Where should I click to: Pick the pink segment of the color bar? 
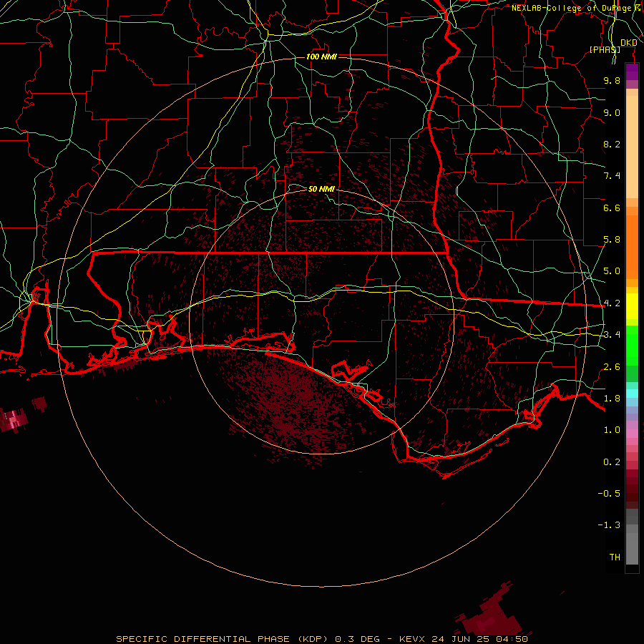pos(632,434)
